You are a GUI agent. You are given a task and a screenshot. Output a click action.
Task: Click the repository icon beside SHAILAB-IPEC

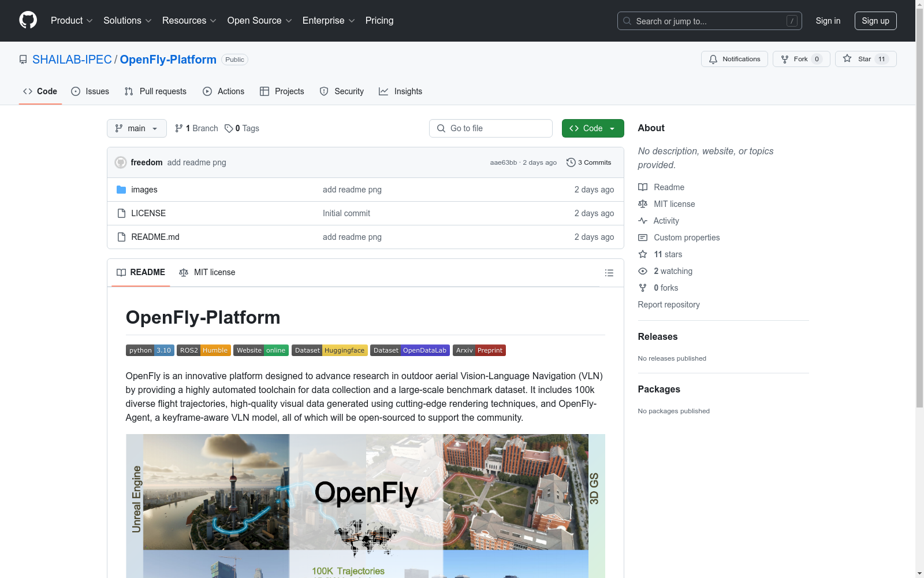(x=23, y=60)
